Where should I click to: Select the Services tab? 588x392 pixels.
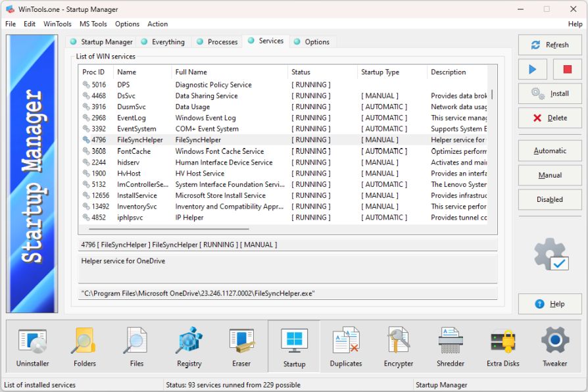(266, 41)
